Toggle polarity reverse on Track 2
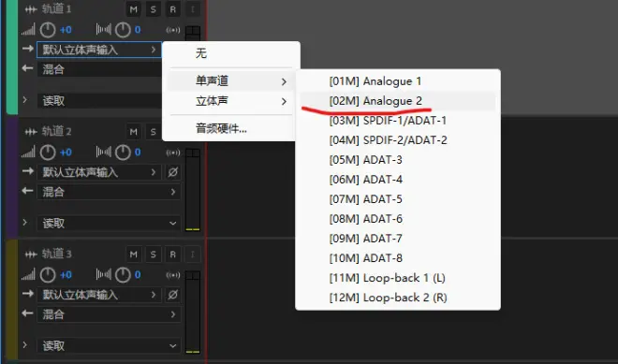 point(173,172)
